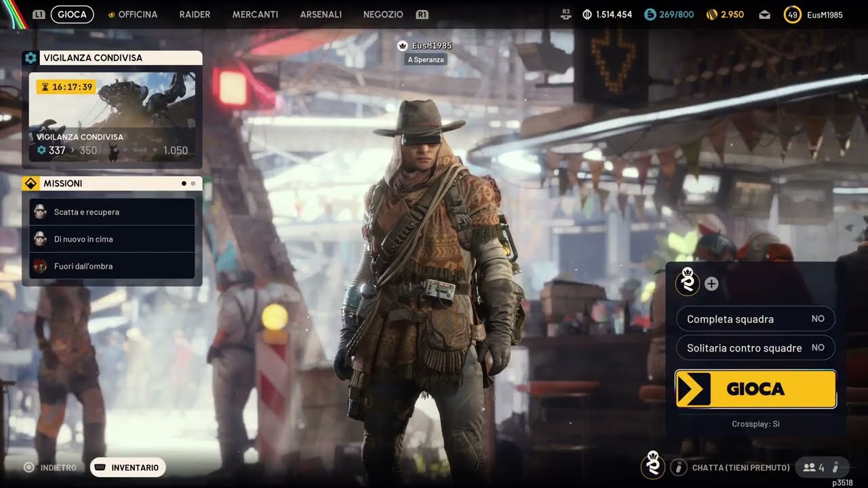Viewport: 868px width, 488px height.
Task: Click the squad leader emblem above Completa squadra
Action: [x=688, y=283]
